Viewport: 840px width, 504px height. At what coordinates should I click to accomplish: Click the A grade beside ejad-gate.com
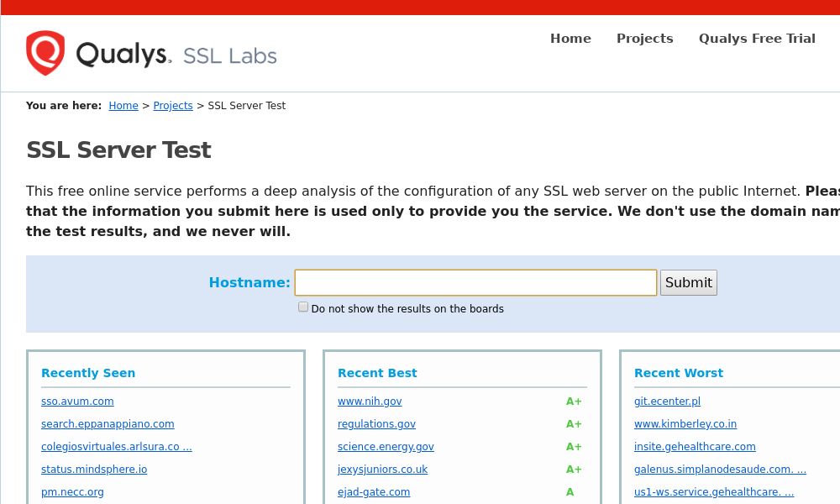[x=570, y=491]
